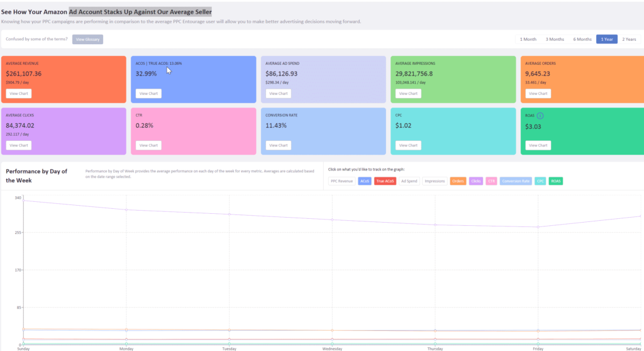Open the View Glossary button

pyautogui.click(x=87, y=40)
